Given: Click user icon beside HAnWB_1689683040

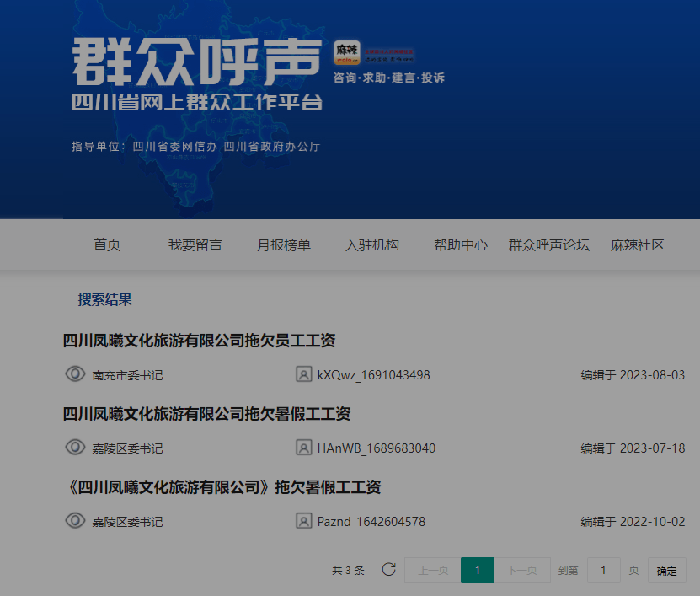Looking at the screenshot, I should [x=304, y=448].
